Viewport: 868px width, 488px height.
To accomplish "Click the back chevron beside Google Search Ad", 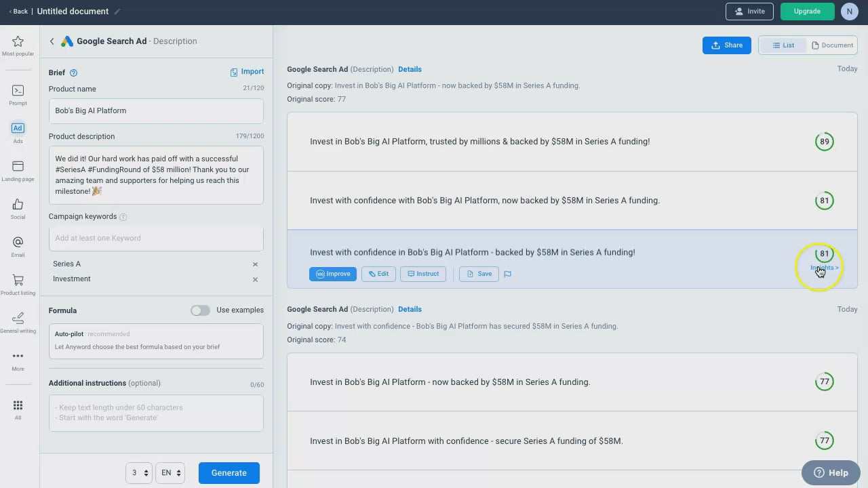I will coord(52,41).
